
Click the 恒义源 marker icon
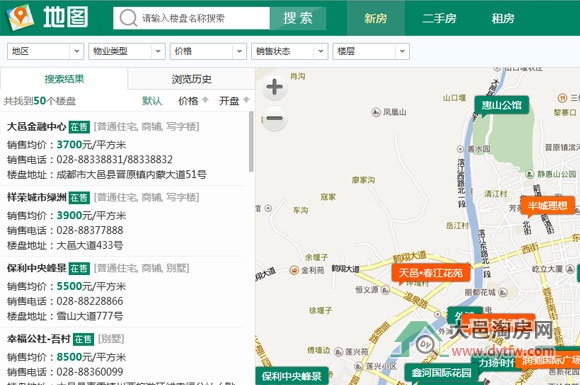[385, 290]
